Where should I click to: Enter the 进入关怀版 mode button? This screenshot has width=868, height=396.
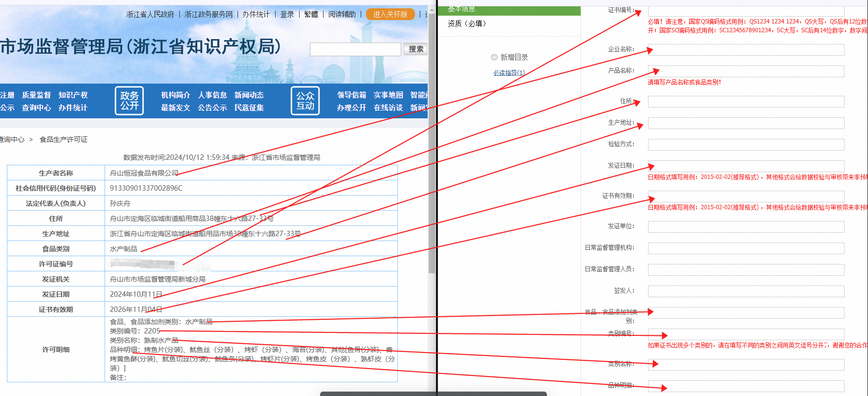390,14
